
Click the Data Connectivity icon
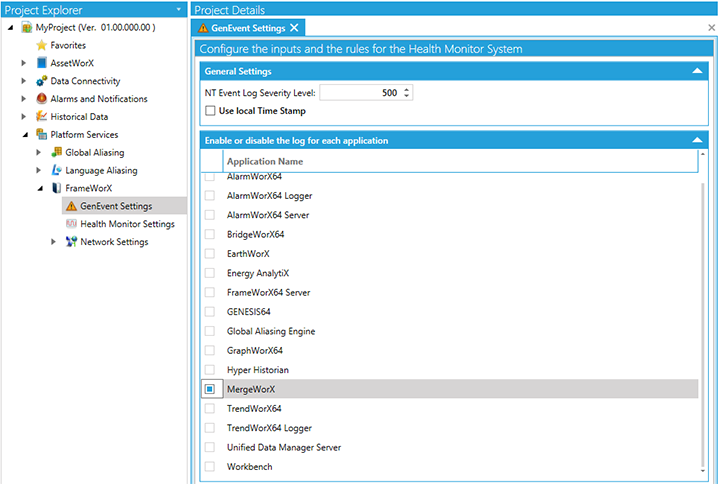point(42,81)
